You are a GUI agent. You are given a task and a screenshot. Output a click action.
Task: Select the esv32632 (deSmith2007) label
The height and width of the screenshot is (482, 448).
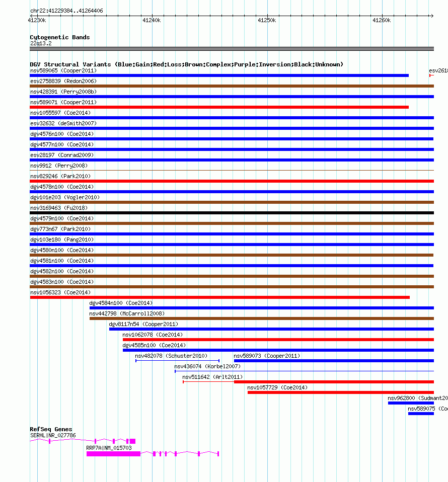63,123
